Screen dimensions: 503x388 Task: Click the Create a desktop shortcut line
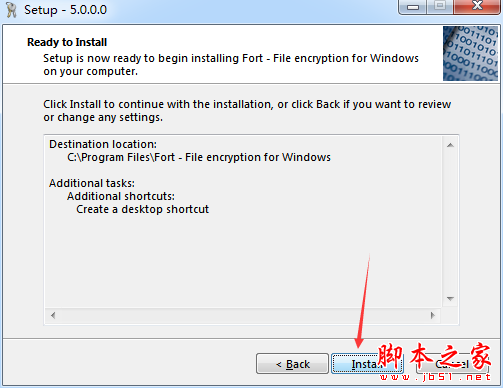pyautogui.click(x=142, y=209)
